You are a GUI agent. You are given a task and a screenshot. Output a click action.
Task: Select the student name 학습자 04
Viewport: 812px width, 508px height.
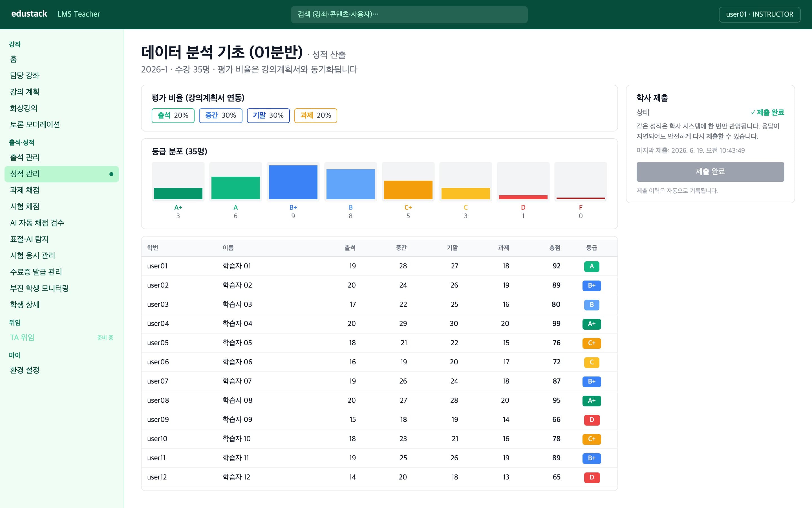click(x=237, y=323)
